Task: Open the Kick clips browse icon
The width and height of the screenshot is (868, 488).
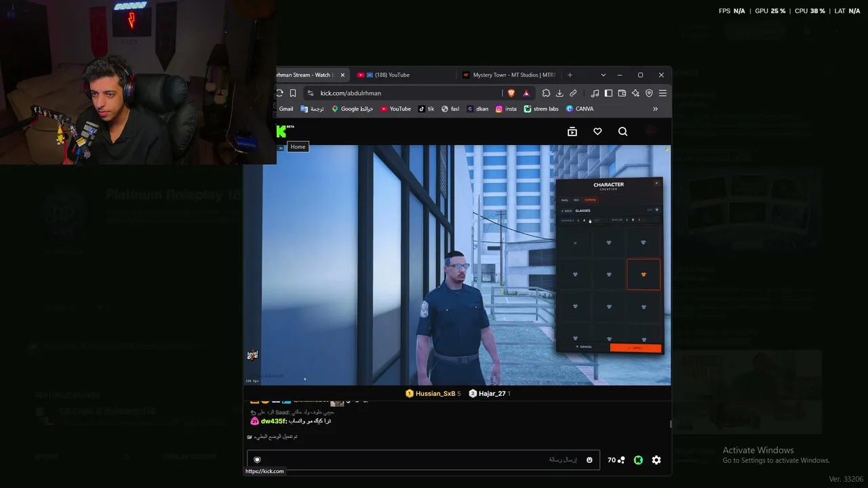Action: (x=572, y=131)
